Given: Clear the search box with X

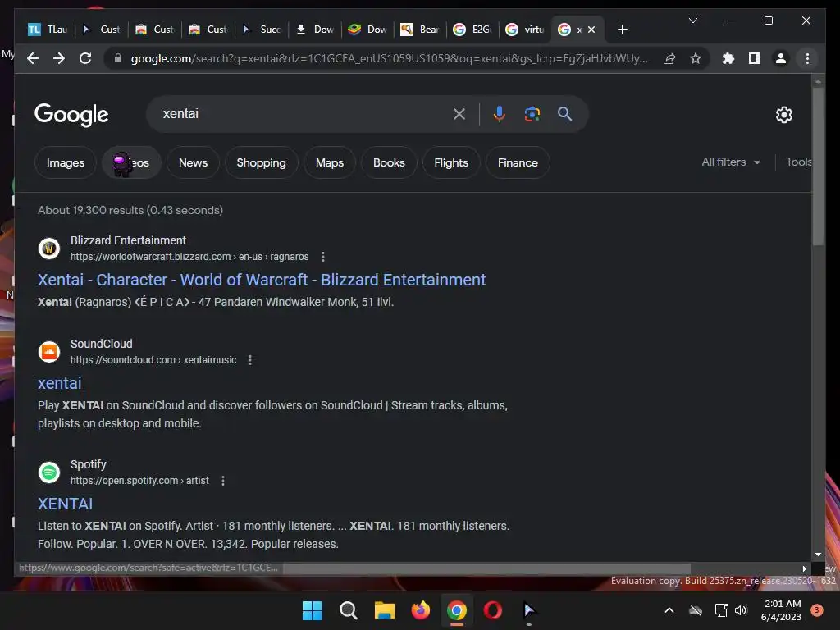Looking at the screenshot, I should [x=459, y=114].
